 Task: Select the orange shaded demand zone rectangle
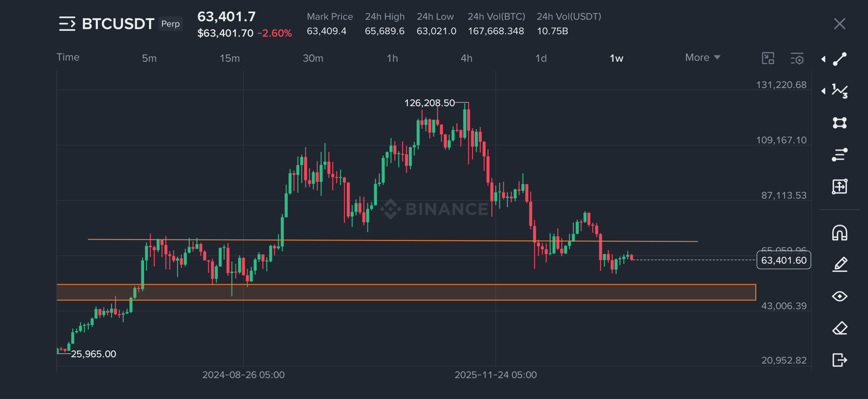coord(406,293)
